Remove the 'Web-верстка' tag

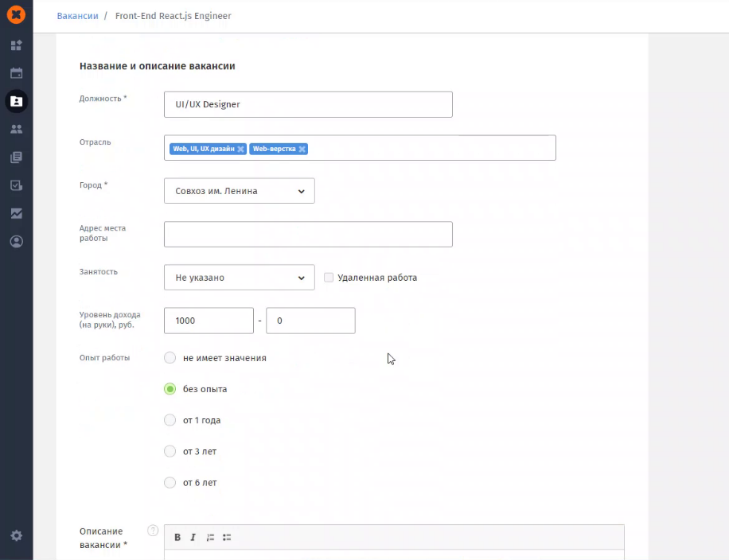(302, 150)
